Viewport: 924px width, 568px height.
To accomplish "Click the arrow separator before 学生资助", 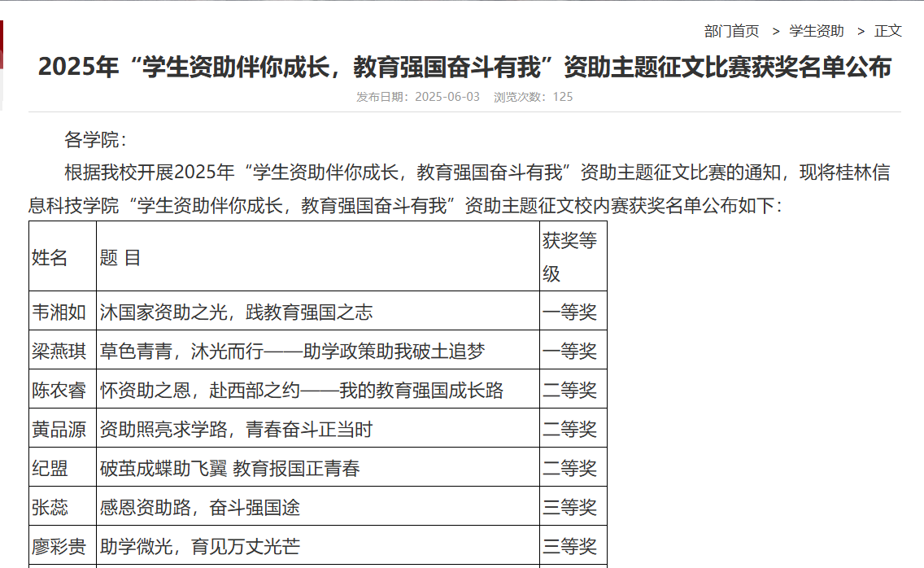I will click(776, 31).
